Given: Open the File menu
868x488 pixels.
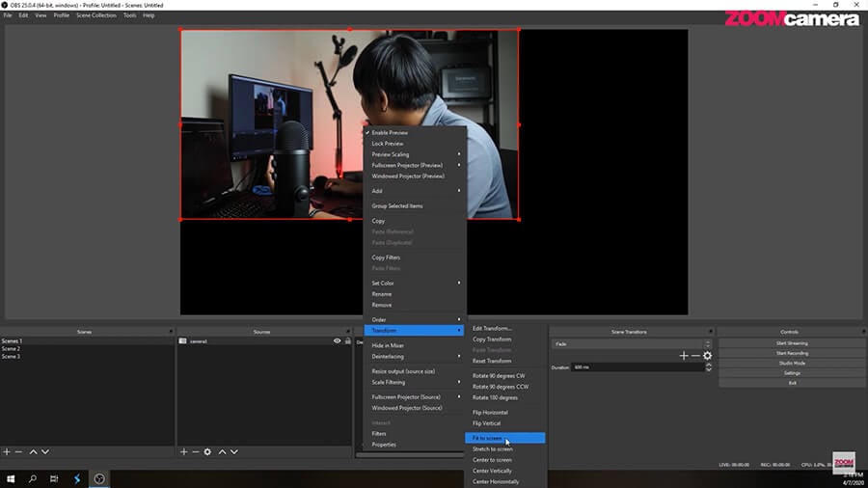Looking at the screenshot, I should tap(8, 15).
